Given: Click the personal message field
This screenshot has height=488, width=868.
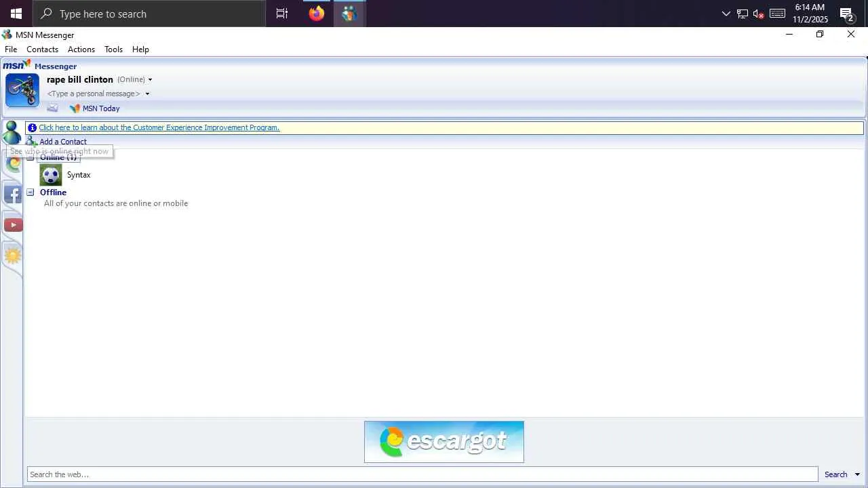Looking at the screenshot, I should 94,94.
